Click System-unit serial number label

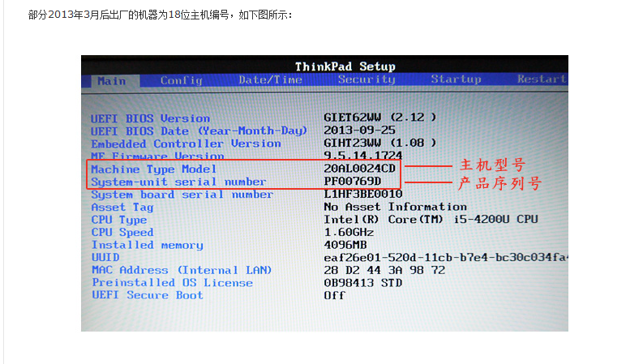tap(178, 182)
